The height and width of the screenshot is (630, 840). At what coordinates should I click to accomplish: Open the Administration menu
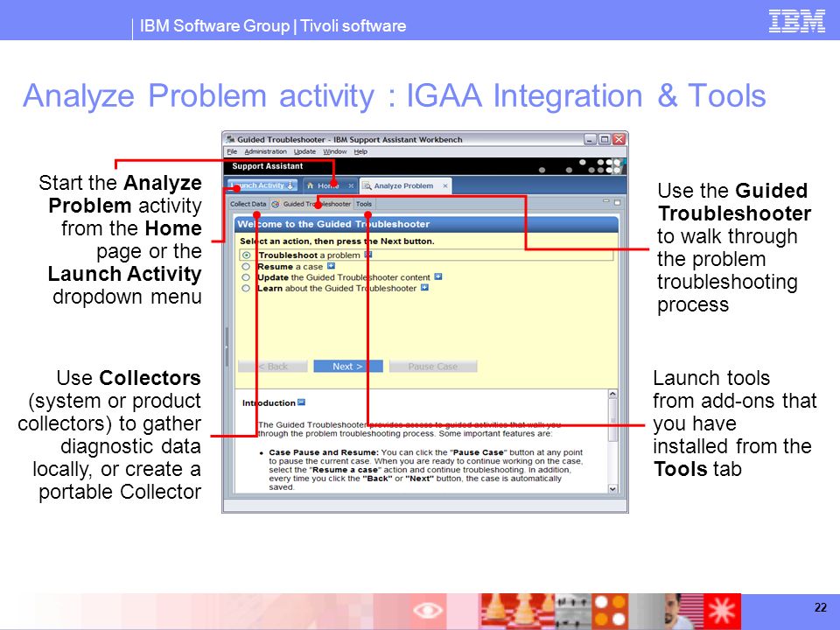point(266,151)
